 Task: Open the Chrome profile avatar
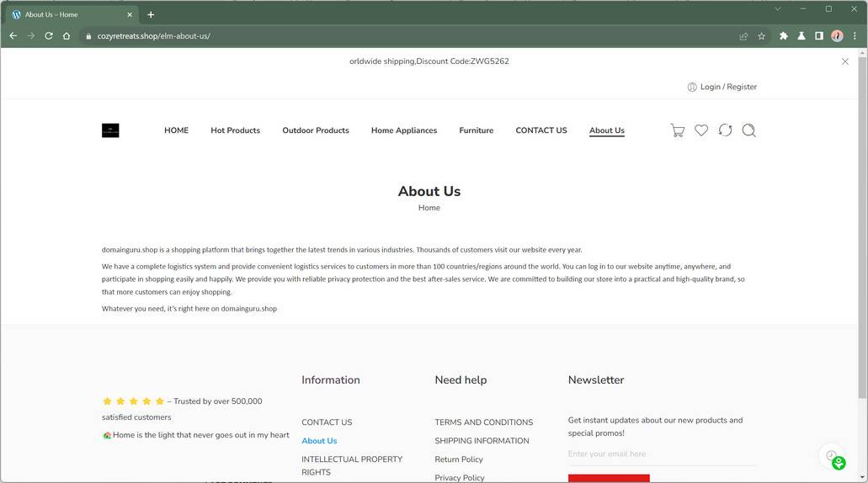pos(837,36)
